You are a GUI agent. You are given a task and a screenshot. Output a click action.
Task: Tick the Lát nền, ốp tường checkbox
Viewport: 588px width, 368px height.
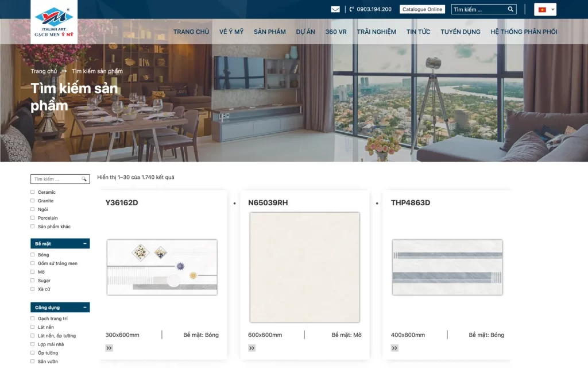(x=32, y=336)
